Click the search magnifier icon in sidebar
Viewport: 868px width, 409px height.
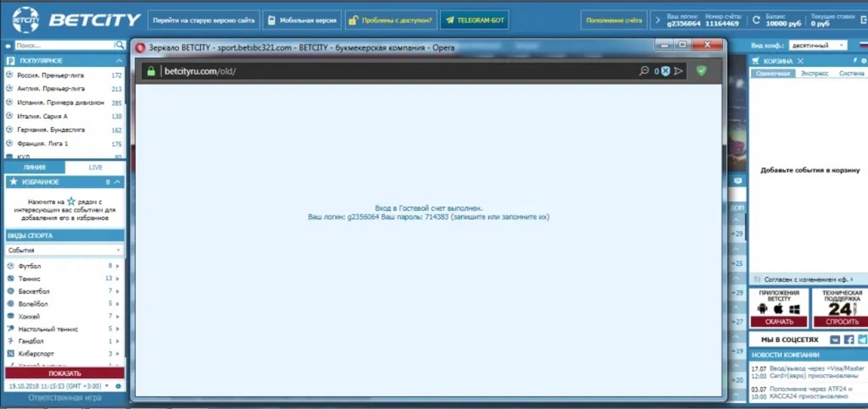pyautogui.click(x=119, y=45)
